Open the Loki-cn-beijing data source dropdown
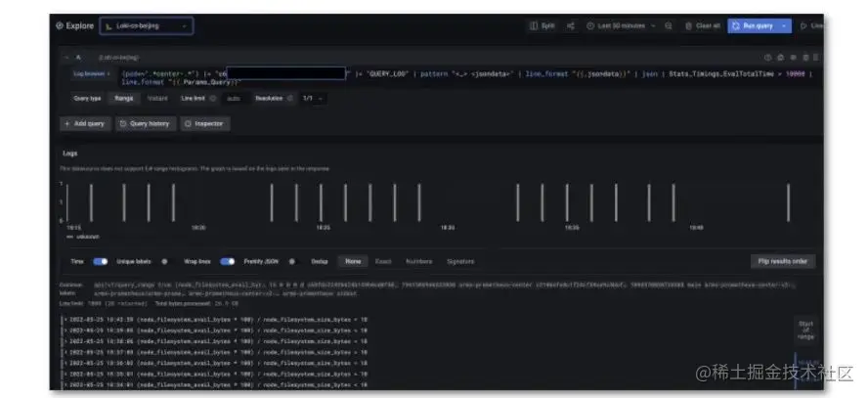Image resolution: width=868 pixels, height=398 pixels. (147, 26)
